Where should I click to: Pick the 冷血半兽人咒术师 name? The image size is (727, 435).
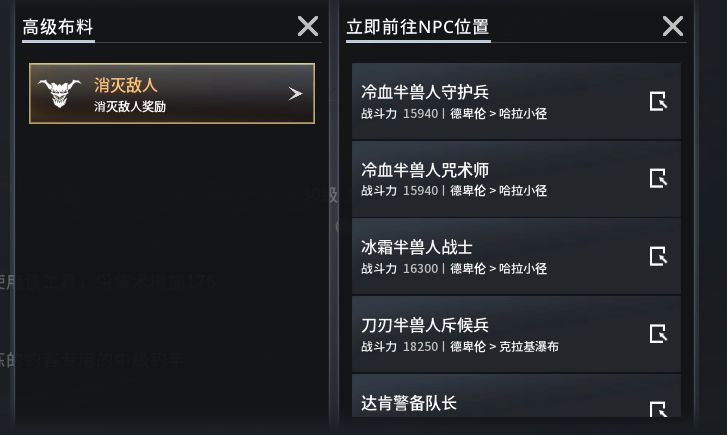click(x=425, y=170)
